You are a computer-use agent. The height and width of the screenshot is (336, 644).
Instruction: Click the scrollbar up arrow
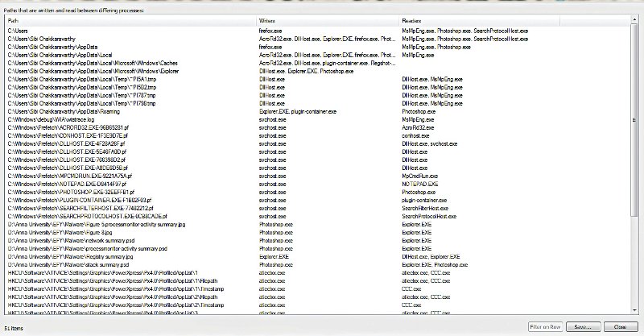pyautogui.click(x=635, y=19)
